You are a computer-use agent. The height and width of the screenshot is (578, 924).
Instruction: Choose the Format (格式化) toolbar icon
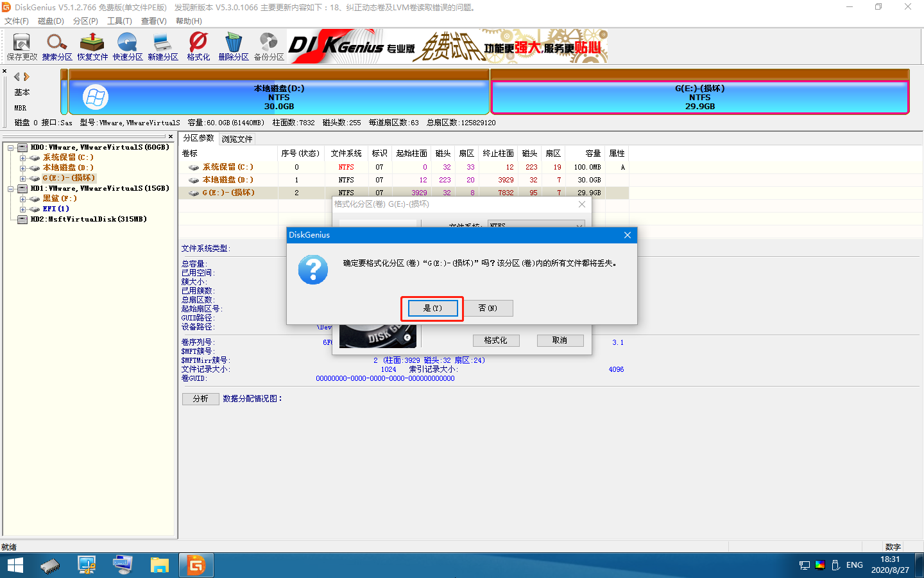click(x=198, y=47)
